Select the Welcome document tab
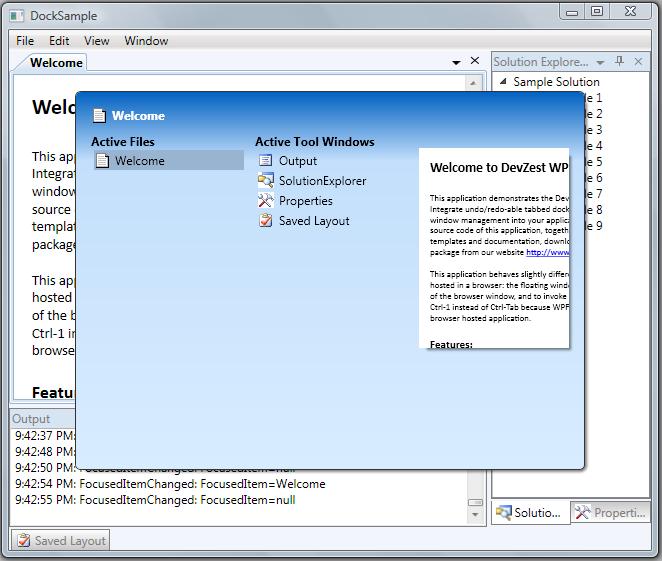The image size is (662, 561). (x=56, y=62)
